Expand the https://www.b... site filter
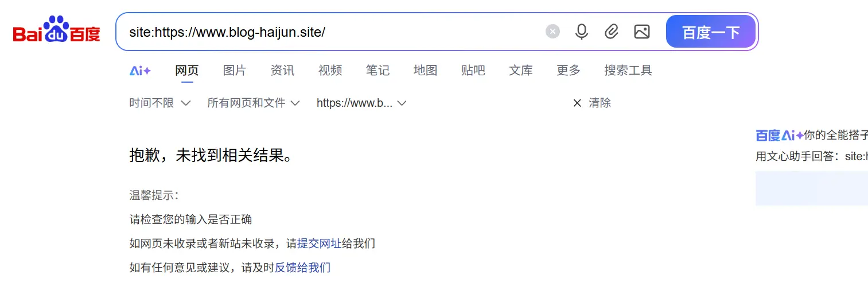This screenshot has width=868, height=290. tap(361, 103)
